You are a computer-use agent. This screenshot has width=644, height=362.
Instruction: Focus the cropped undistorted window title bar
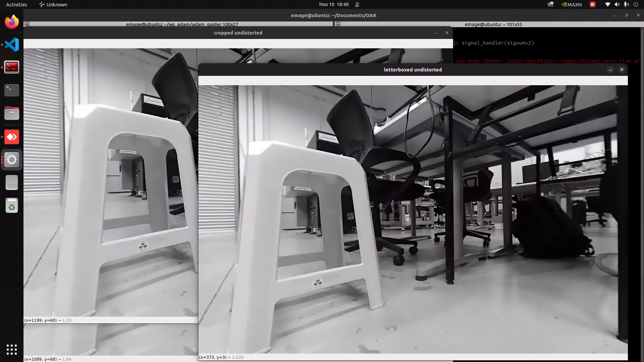238,33
